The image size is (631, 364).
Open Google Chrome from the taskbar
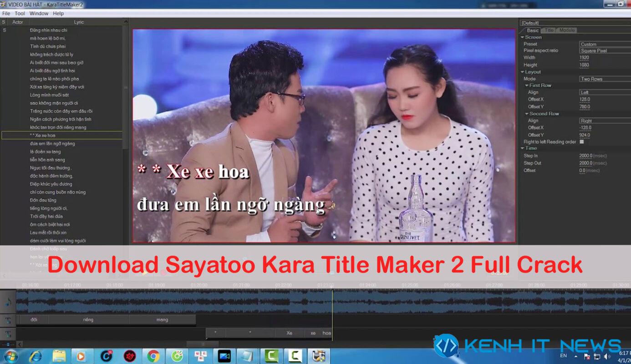click(x=153, y=356)
